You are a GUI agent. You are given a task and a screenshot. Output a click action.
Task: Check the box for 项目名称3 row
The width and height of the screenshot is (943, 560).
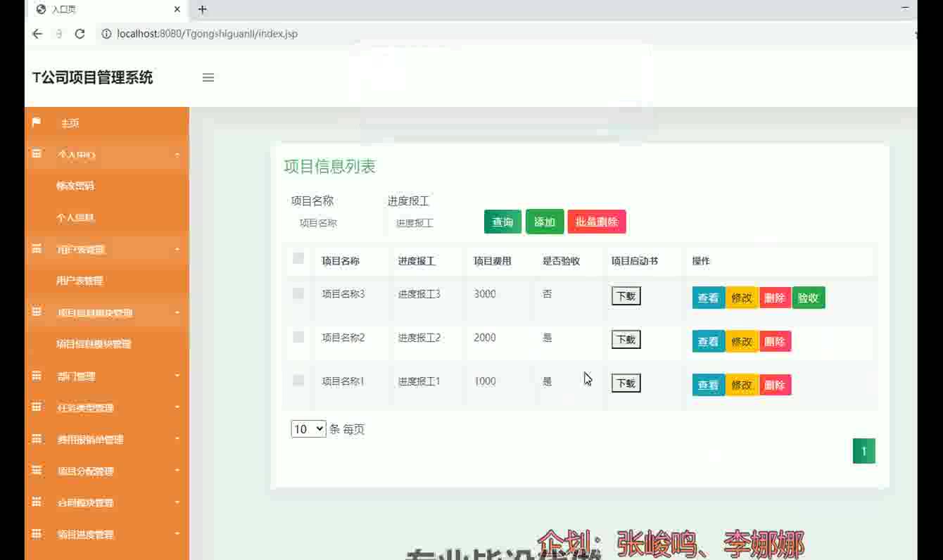(298, 293)
